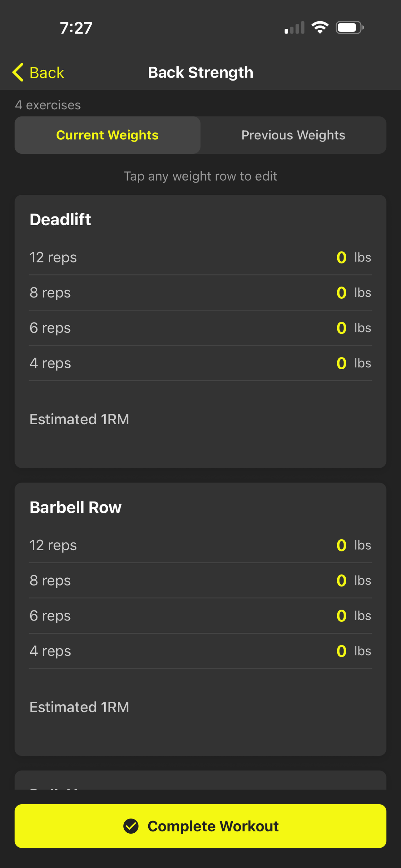Tap Barbell Row Estimated 1RM row
This screenshot has width=401, height=868.
point(200,707)
